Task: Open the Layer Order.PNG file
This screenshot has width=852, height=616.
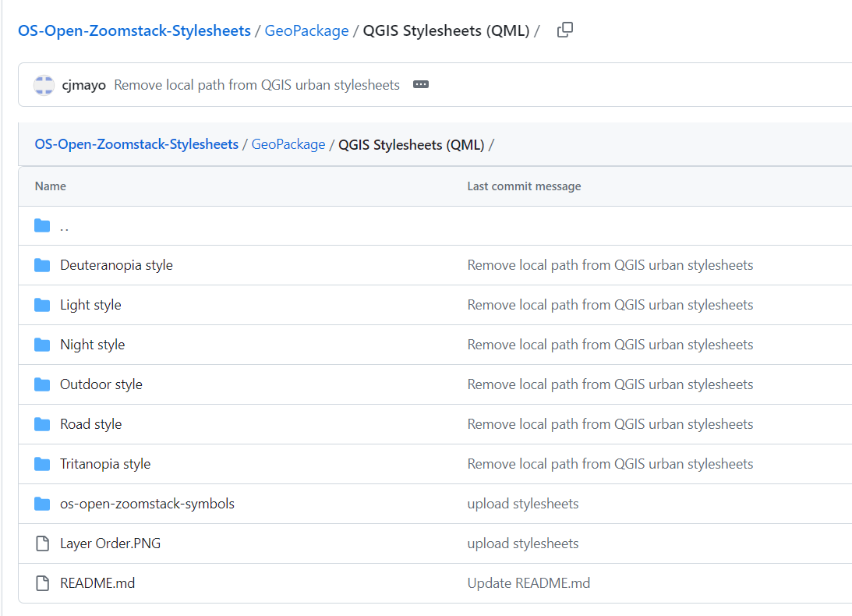Action: [109, 543]
